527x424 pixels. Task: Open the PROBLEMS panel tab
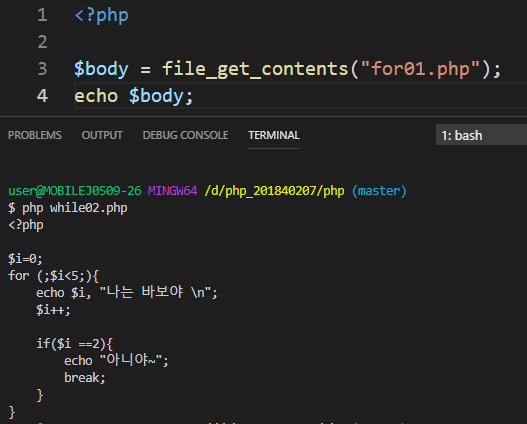tap(35, 135)
